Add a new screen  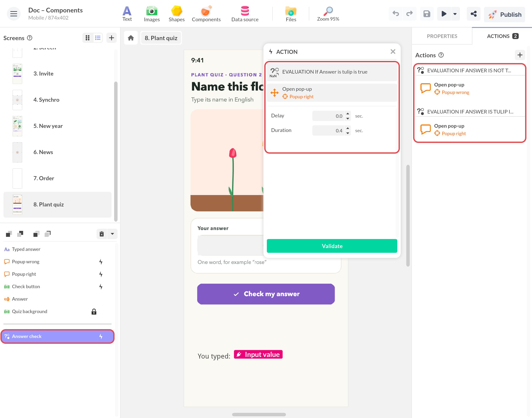[112, 38]
